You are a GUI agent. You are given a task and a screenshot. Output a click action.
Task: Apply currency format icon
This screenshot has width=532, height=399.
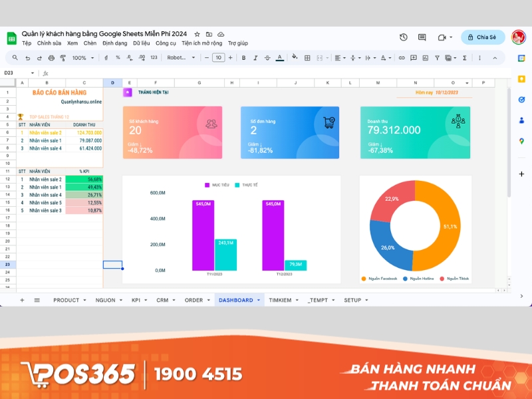pos(106,58)
